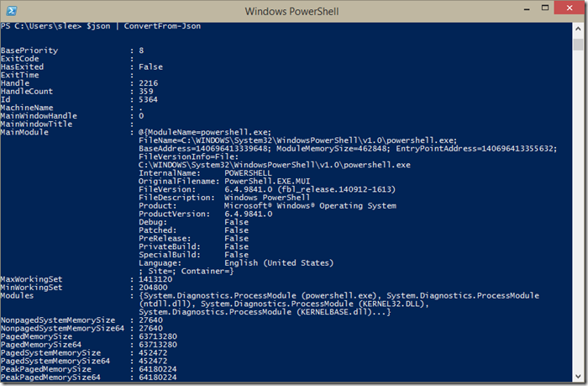
Task: Click the HasExited value False
Action: tap(151, 66)
